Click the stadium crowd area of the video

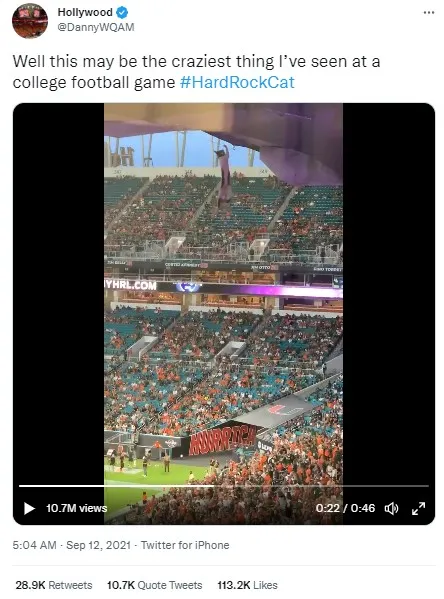pos(224,367)
